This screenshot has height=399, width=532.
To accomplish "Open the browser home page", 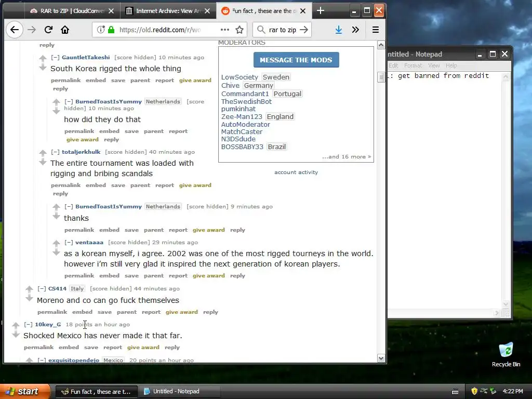I will click(x=65, y=30).
